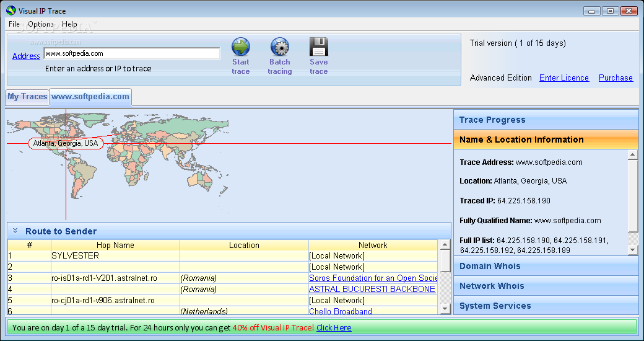Image resolution: width=644 pixels, height=341 pixels.
Task: Click the Hop Name column header
Action: point(115,245)
